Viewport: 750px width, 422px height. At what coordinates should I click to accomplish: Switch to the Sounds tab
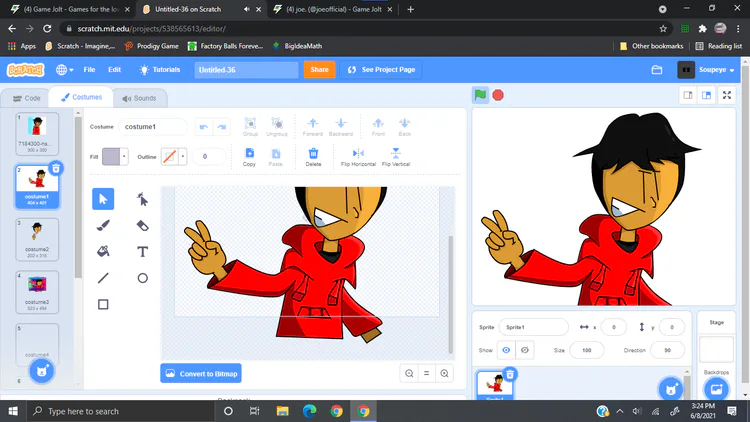pos(139,98)
